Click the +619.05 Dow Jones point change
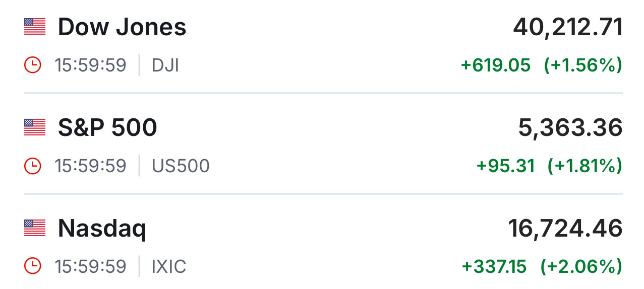The width and height of the screenshot is (644, 289). 496,65
